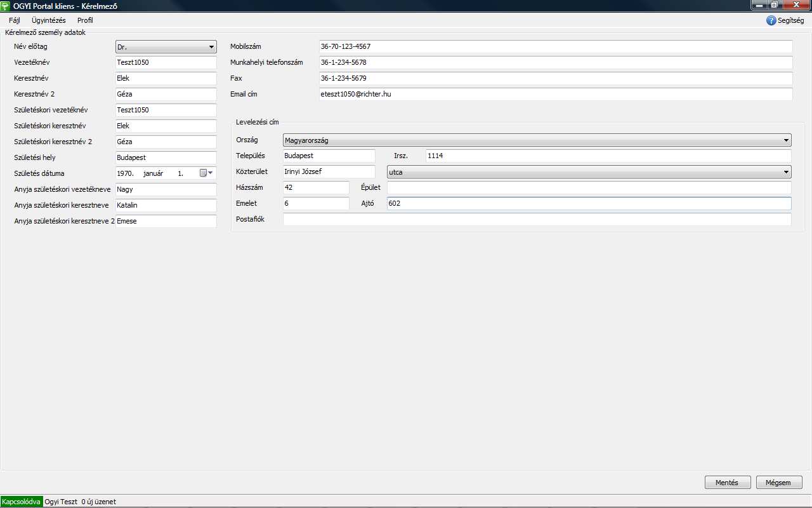The image size is (812, 508).
Task: Click the Mobilszám field
Action: point(556,46)
